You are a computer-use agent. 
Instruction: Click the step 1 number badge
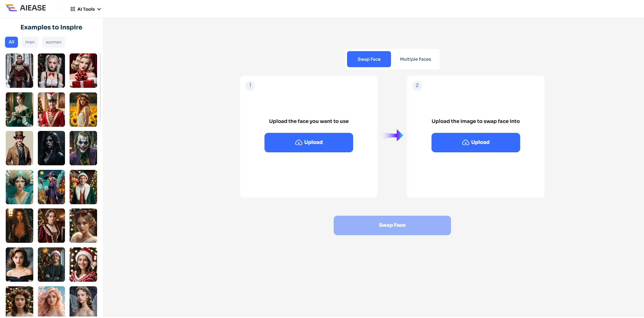point(250,86)
